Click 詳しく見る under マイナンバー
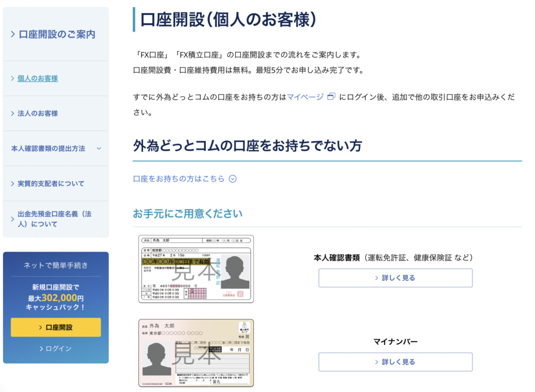This screenshot has width=535, height=392. pos(396,362)
